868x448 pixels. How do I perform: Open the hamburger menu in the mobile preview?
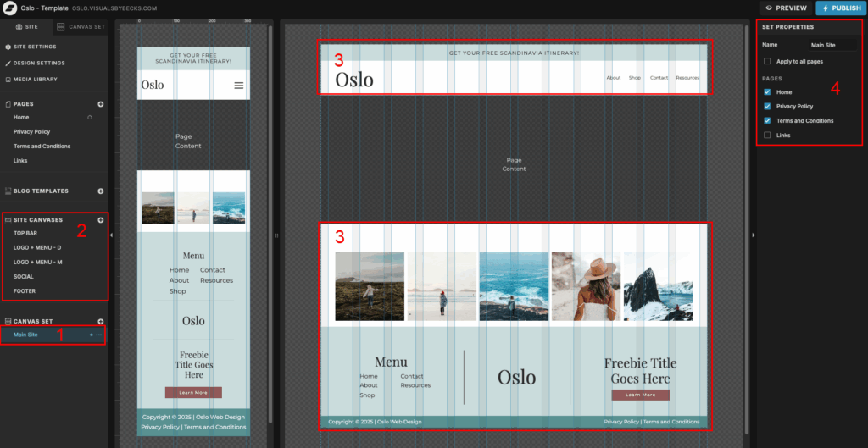(238, 86)
